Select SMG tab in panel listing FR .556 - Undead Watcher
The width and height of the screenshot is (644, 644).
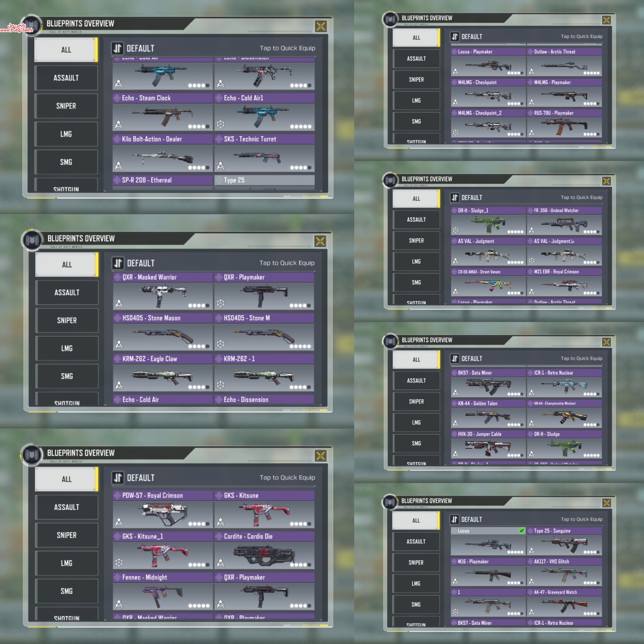(x=416, y=282)
